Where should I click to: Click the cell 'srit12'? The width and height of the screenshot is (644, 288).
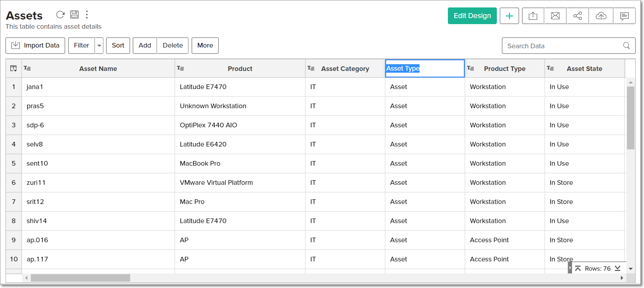(98, 202)
